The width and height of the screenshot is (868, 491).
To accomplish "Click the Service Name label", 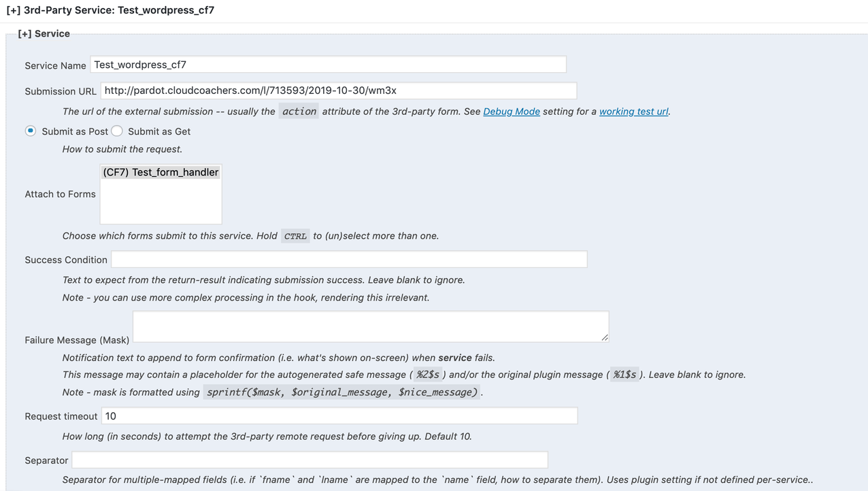I will pyautogui.click(x=55, y=65).
